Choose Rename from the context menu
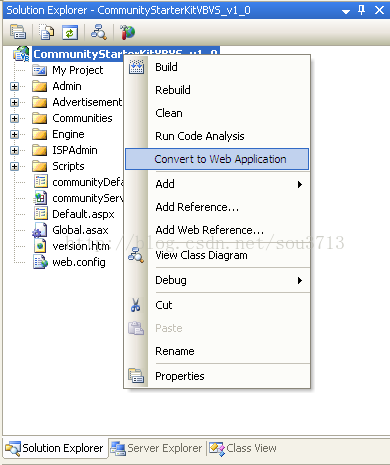Viewport: 390px width, 465px height. (x=217, y=351)
